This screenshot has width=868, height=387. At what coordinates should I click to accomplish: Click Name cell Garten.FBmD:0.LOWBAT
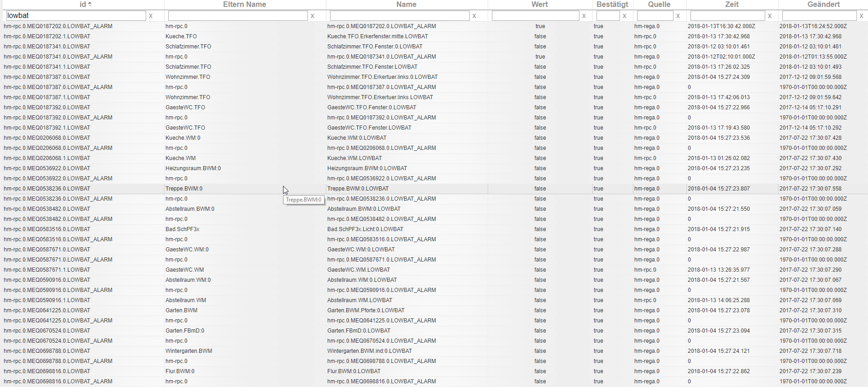[359, 331]
